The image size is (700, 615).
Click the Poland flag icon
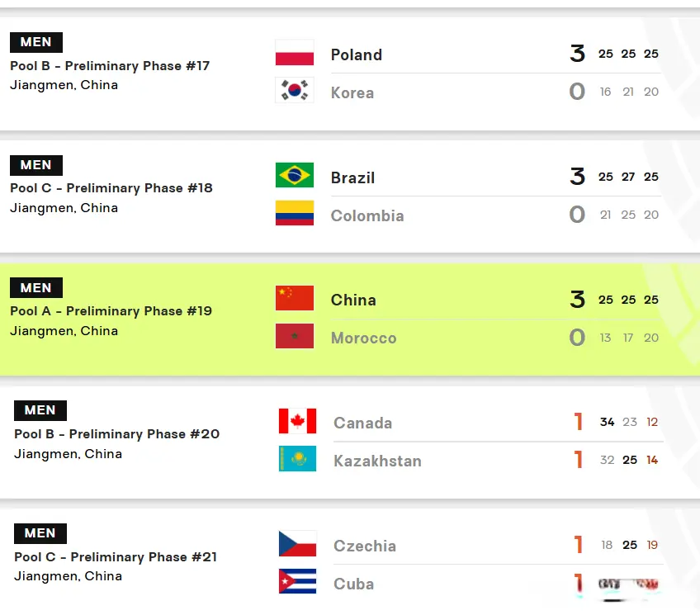coord(294,52)
